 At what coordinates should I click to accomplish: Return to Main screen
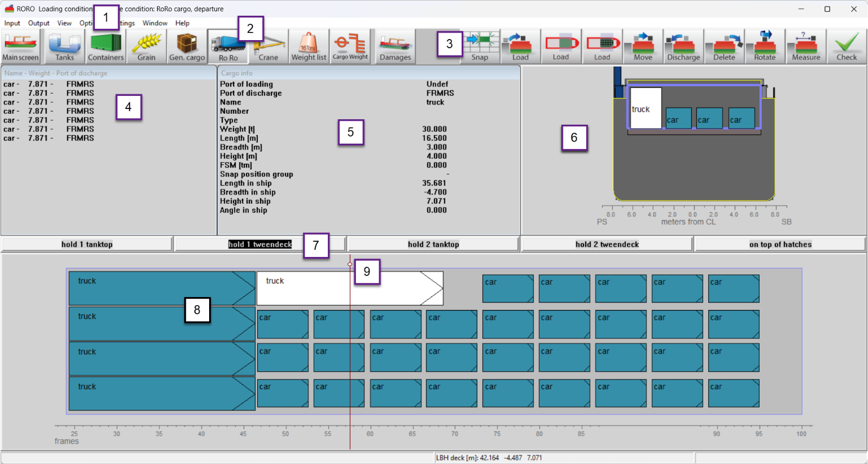[21, 47]
